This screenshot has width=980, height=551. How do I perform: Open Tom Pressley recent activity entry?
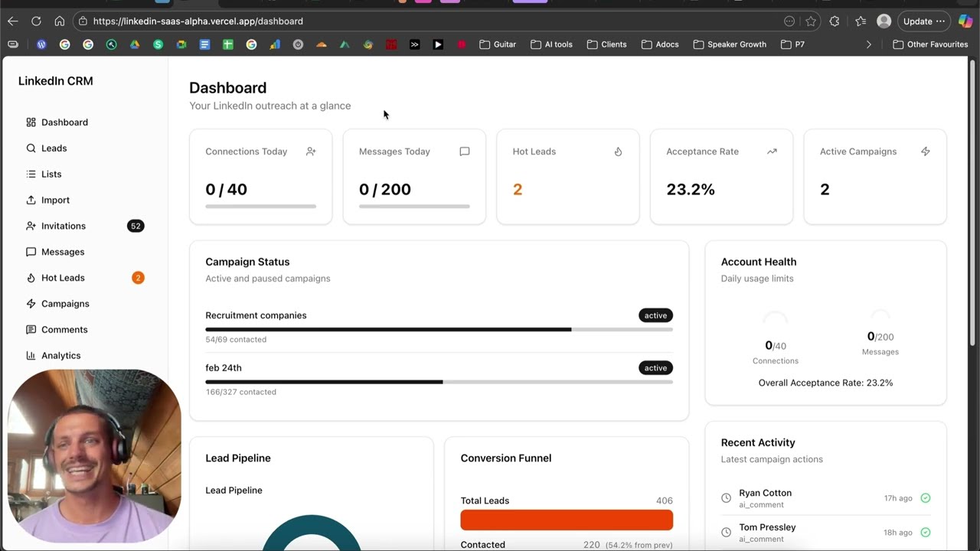tap(825, 532)
